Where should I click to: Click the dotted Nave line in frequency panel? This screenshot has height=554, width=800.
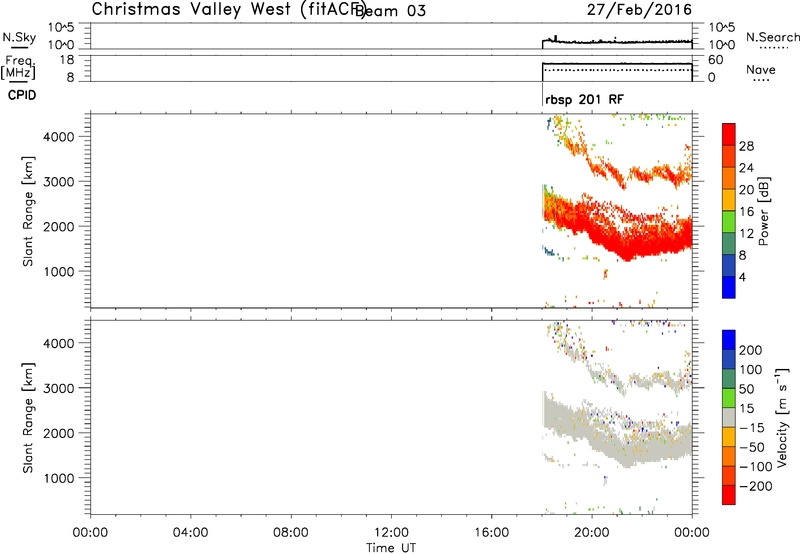pos(617,69)
